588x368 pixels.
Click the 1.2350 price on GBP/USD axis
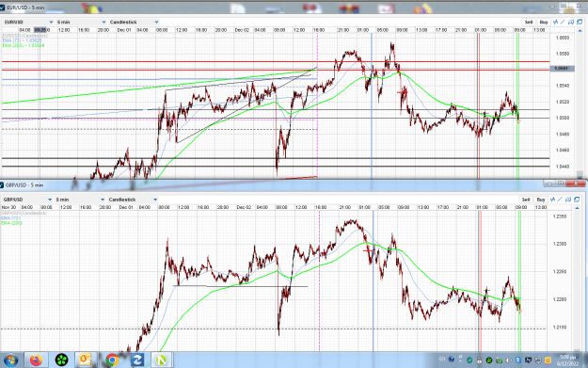point(560,216)
